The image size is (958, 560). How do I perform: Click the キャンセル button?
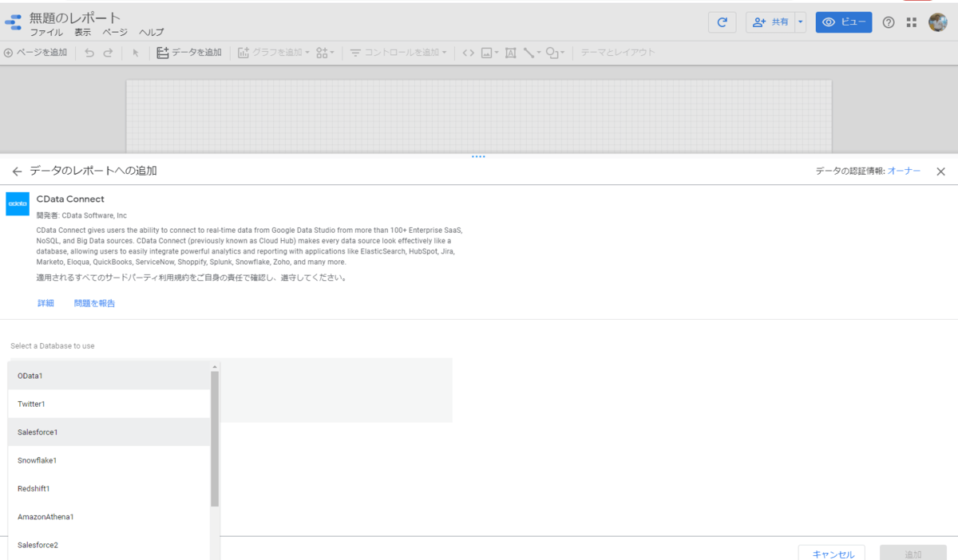point(833,554)
